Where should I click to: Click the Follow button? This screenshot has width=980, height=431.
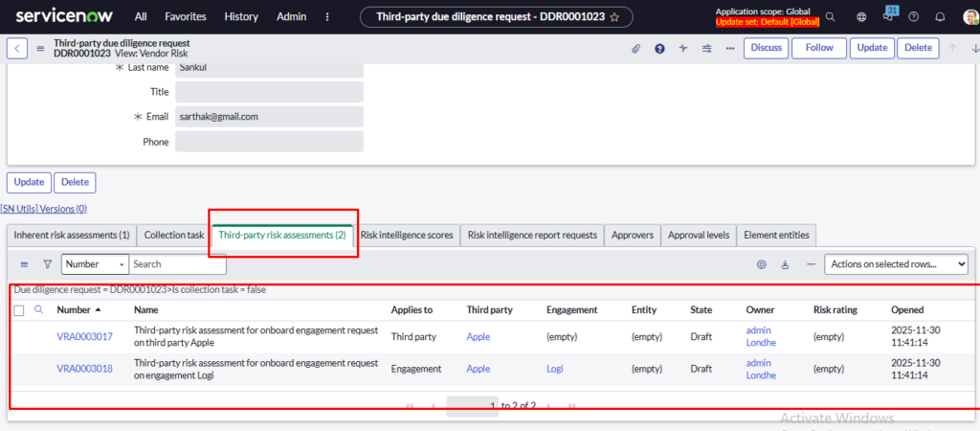point(818,48)
